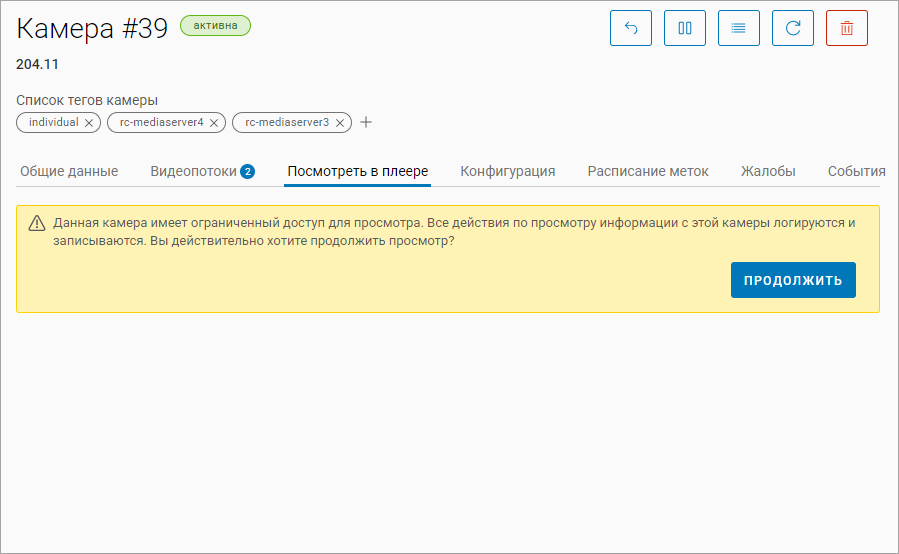Click the back arrow icon button
The height and width of the screenshot is (554, 899).
click(631, 28)
